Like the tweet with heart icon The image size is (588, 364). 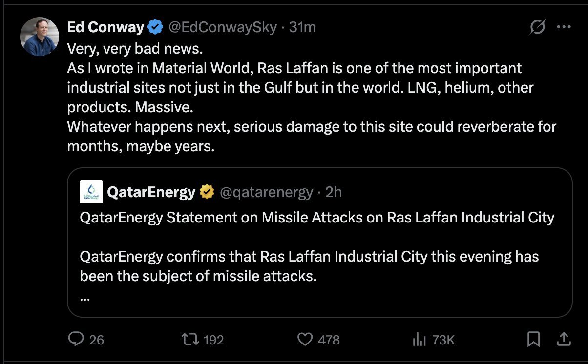click(305, 339)
